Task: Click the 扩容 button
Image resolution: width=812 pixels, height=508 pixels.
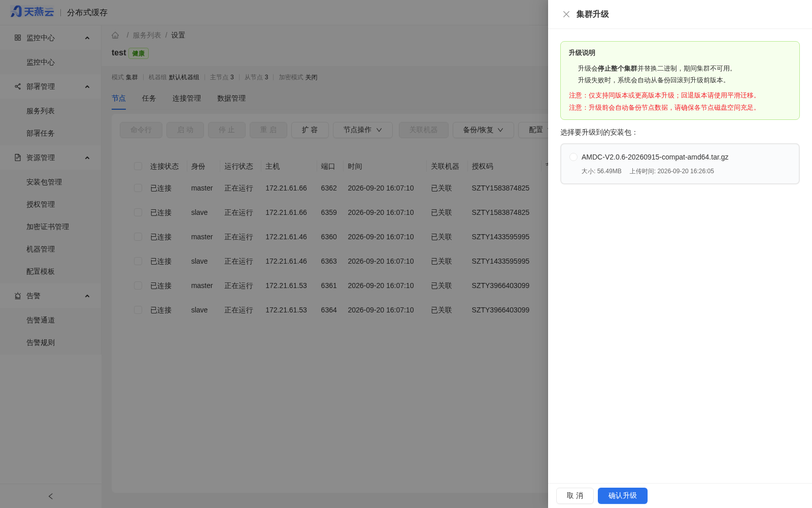Action: [310, 130]
